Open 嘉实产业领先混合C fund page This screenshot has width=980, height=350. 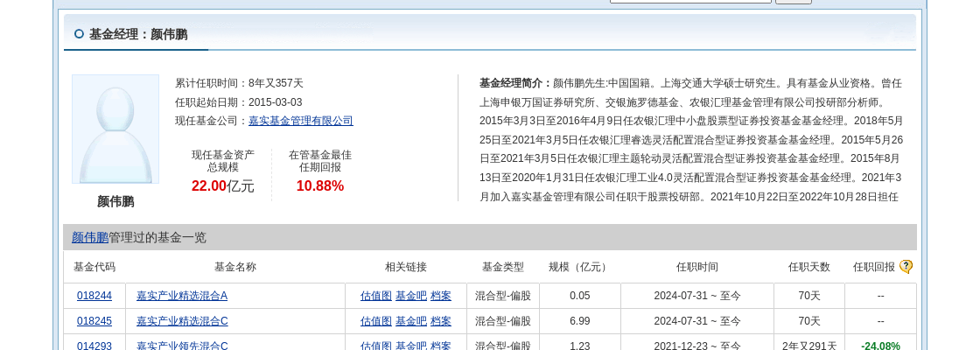182,346
